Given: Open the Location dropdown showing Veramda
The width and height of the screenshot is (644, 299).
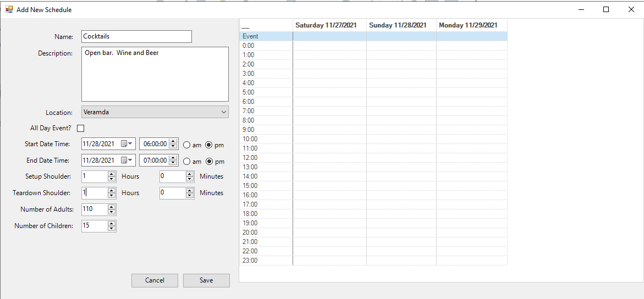Looking at the screenshot, I should (x=155, y=112).
